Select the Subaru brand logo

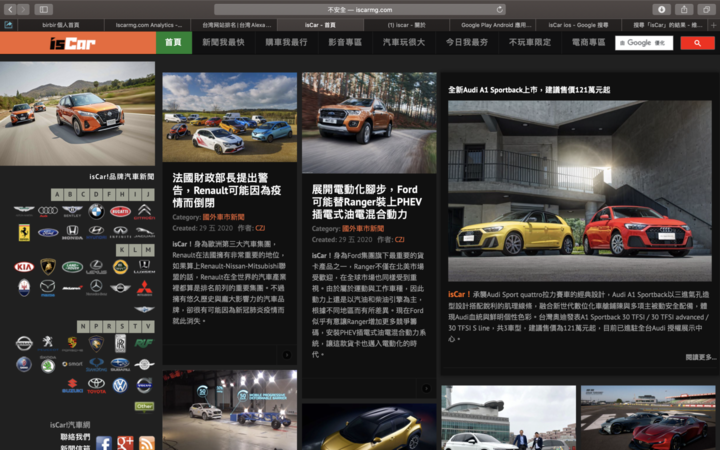point(120,364)
